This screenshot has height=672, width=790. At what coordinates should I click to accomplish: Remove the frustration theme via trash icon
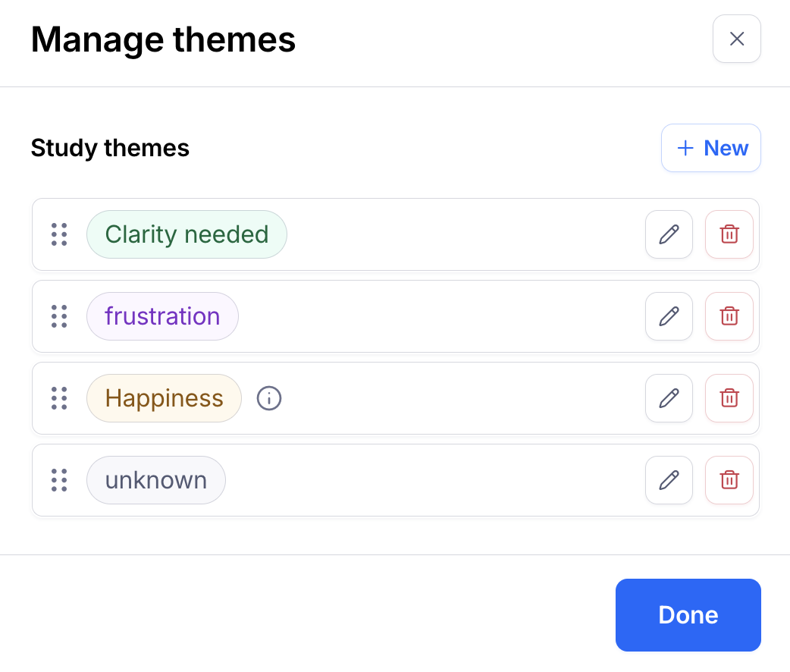(x=729, y=316)
